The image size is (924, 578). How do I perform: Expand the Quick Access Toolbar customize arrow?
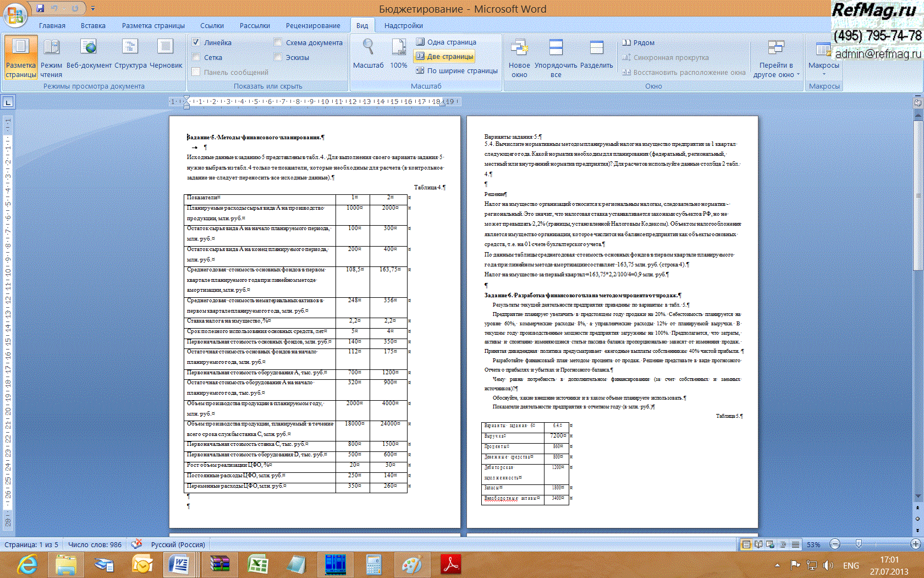point(93,8)
